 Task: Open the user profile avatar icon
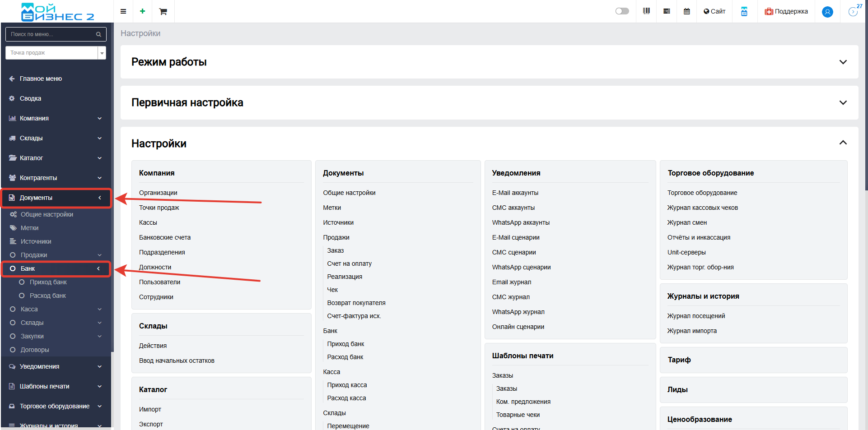[x=827, y=12]
